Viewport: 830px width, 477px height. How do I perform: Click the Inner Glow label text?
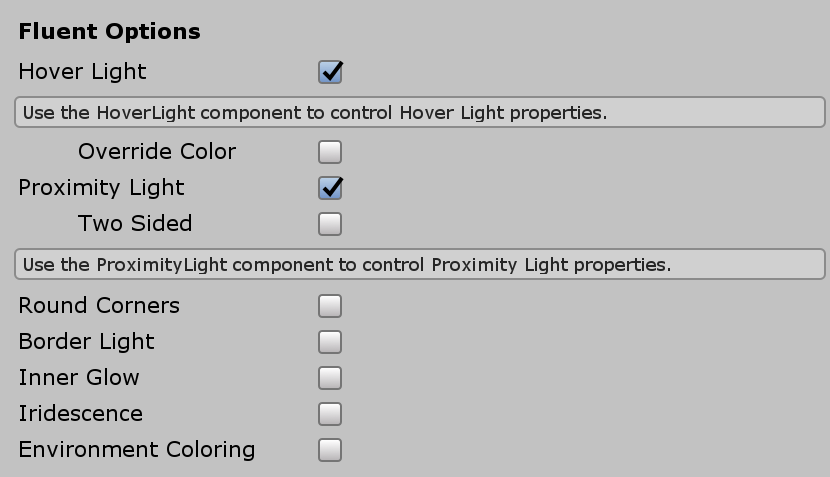(x=79, y=378)
